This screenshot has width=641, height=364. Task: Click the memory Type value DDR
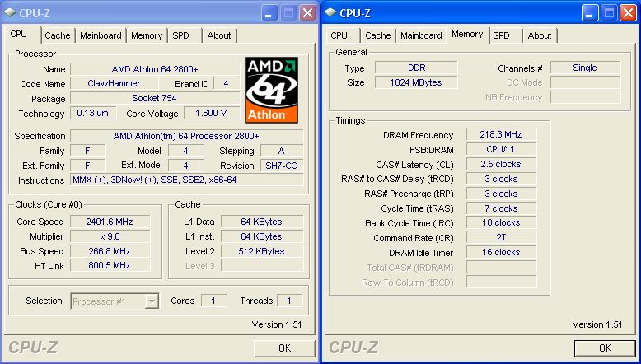(416, 68)
